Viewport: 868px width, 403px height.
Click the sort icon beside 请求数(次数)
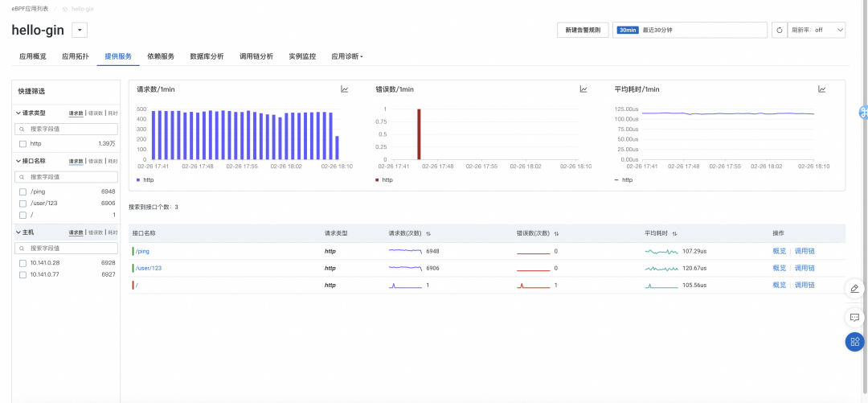click(x=428, y=234)
